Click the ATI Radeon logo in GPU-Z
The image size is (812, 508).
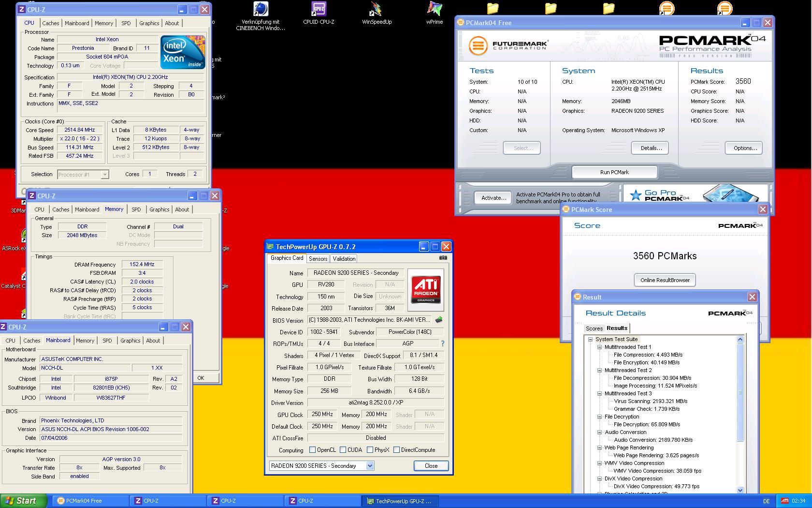pos(426,290)
